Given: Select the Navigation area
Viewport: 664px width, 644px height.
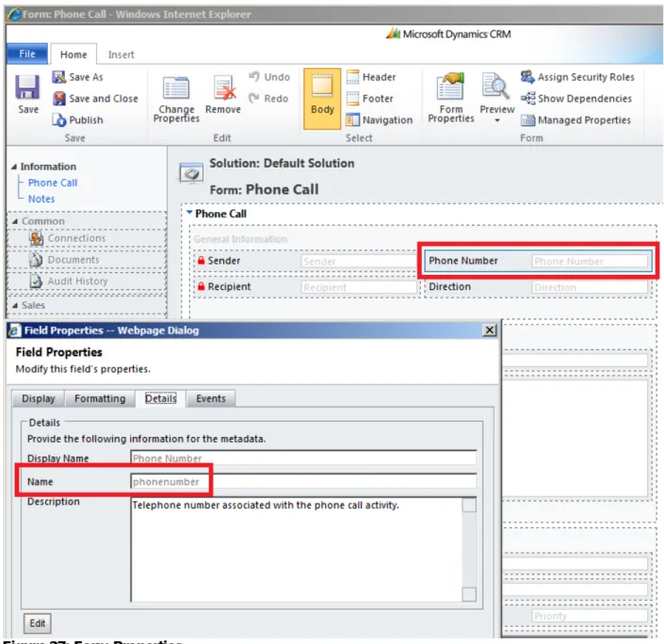Looking at the screenshot, I should tap(379, 120).
